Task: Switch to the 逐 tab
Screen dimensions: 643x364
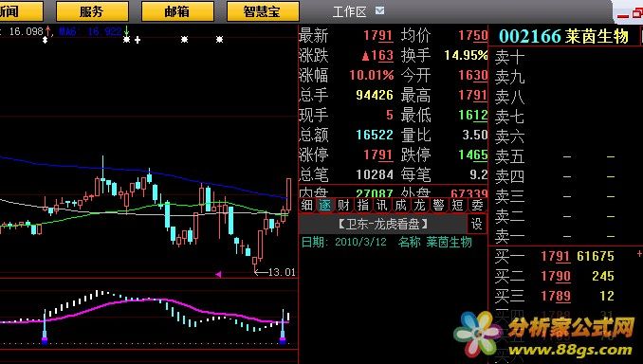Action: click(x=325, y=205)
